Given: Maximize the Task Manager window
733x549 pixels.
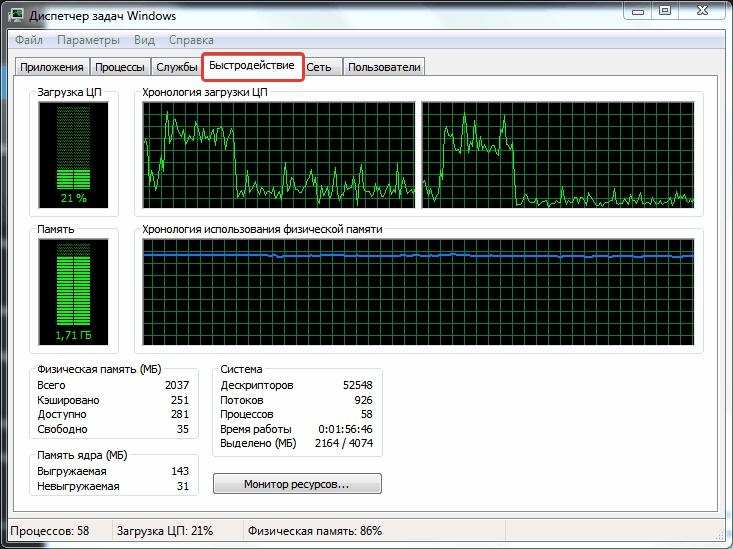Looking at the screenshot, I should point(665,11).
